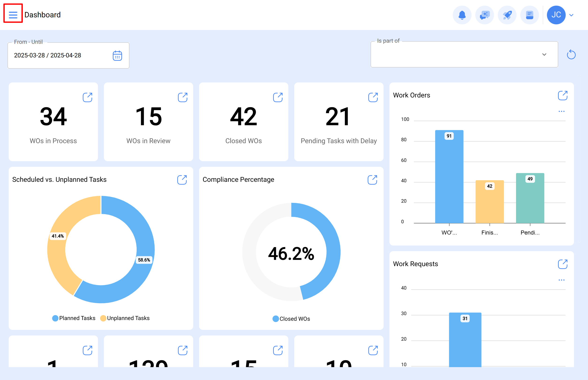Open the hamburger navigation menu
Screen dimensions: 588x380
[x=13, y=15]
